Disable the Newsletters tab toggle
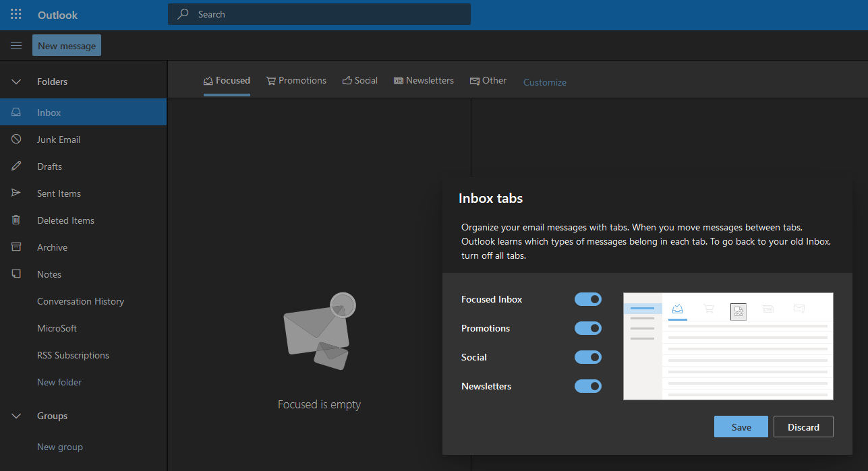Viewport: 868px width, 471px height. click(x=588, y=386)
